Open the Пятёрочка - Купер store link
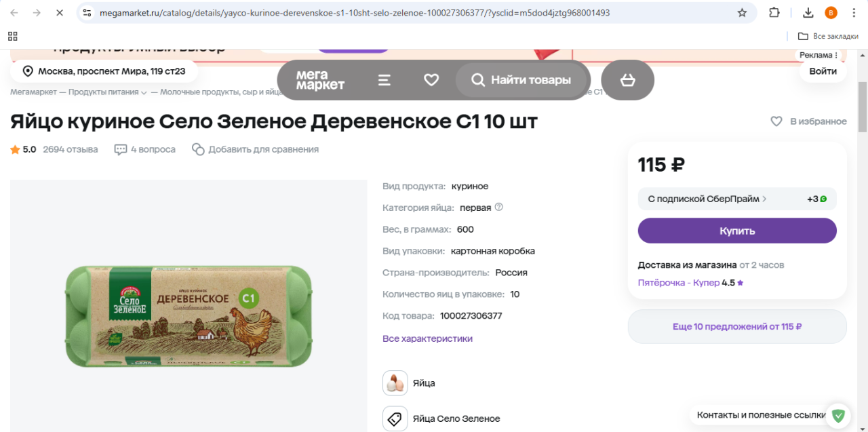 click(679, 283)
